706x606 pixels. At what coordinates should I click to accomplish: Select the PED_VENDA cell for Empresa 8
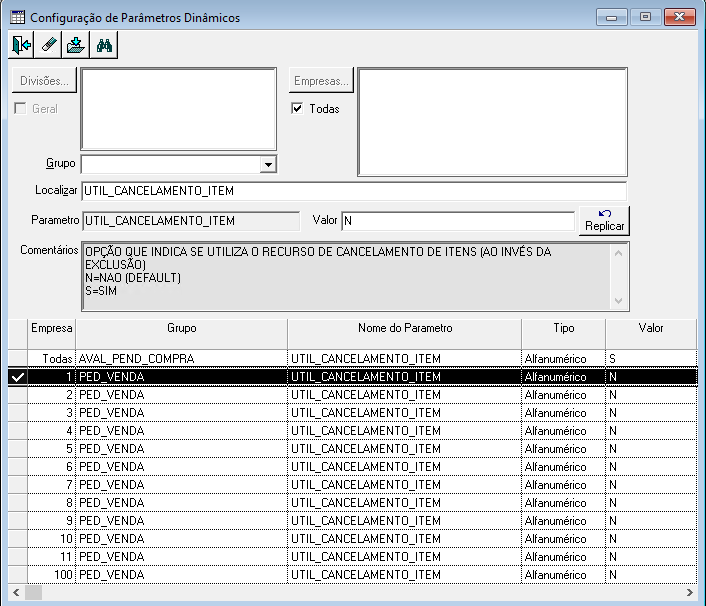click(181, 503)
